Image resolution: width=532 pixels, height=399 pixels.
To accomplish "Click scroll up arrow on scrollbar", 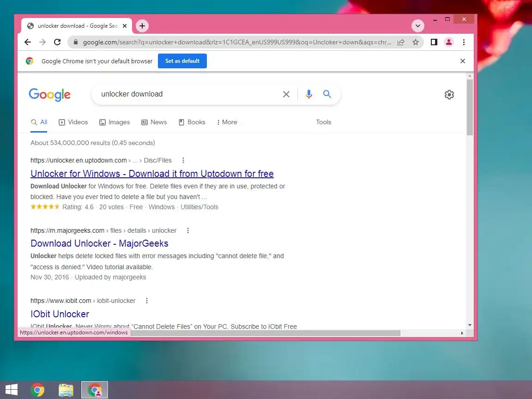I will 470,76.
